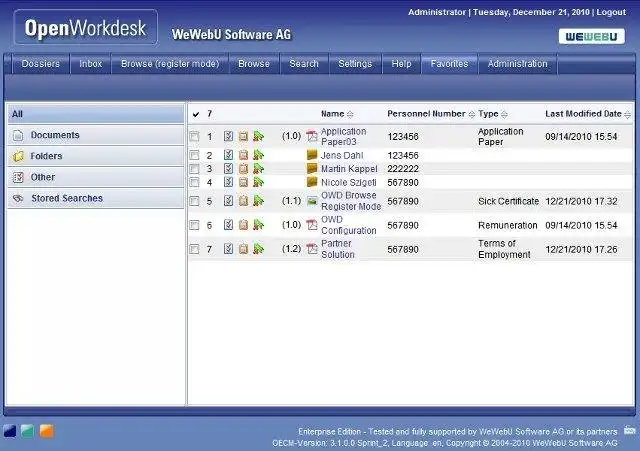
Task: Click the select-all checkmark in the table header
Action: coord(196,114)
